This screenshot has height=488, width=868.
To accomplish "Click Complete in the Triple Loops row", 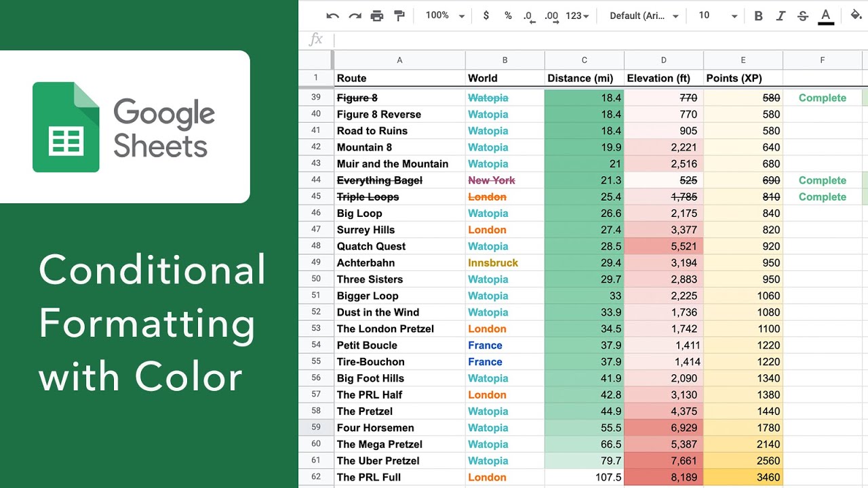I will (823, 197).
